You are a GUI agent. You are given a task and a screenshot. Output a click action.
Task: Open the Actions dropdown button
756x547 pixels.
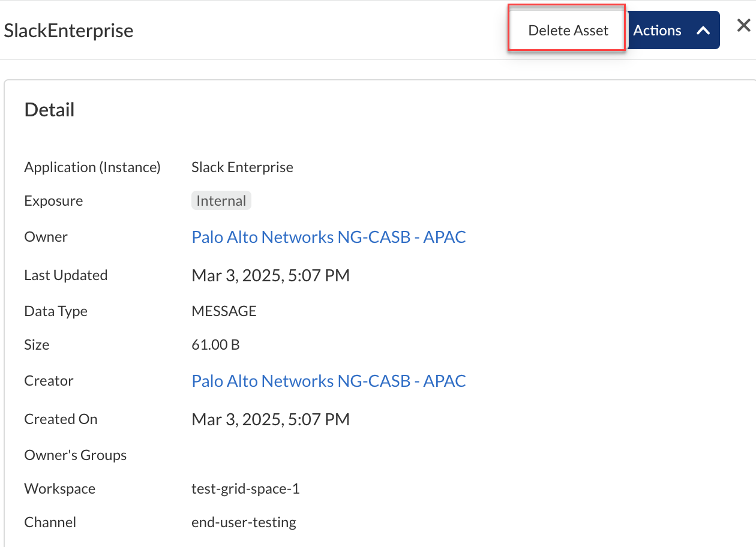[x=658, y=31]
